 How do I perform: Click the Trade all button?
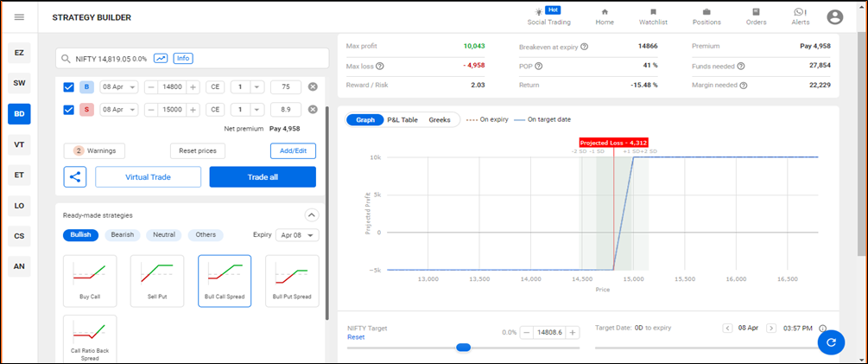263,176
